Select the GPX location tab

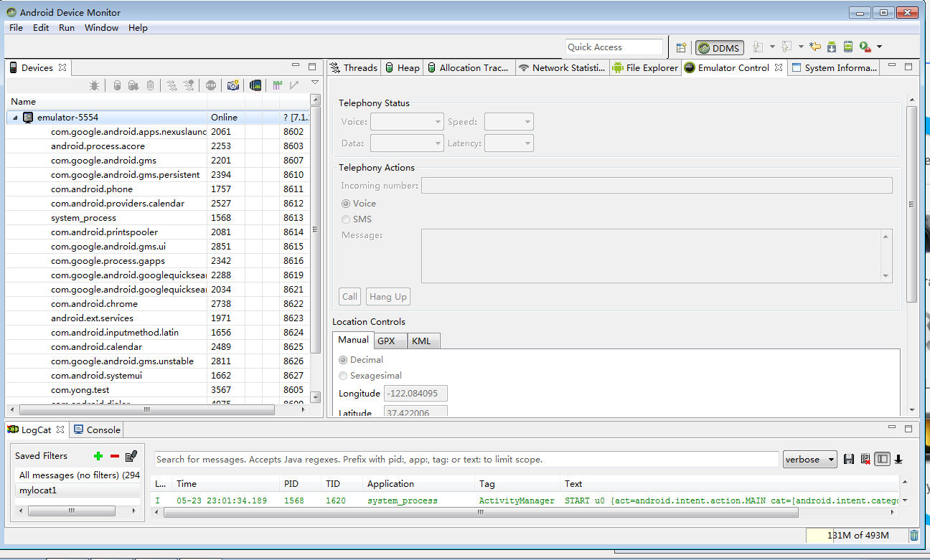[x=390, y=341]
